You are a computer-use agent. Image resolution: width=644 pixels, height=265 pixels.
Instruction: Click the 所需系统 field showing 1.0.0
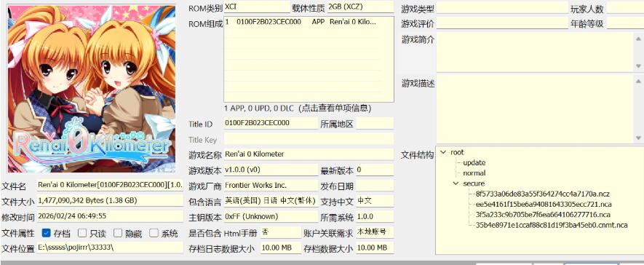pos(375,216)
